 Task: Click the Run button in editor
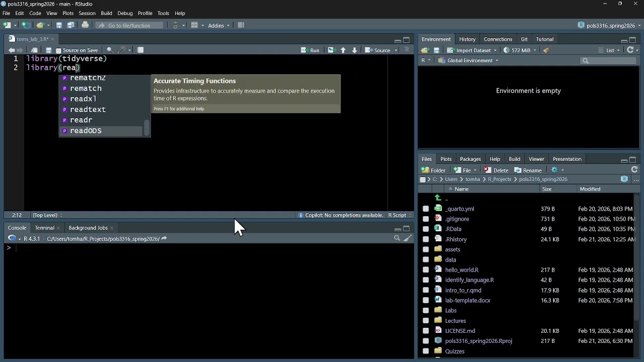coord(310,50)
